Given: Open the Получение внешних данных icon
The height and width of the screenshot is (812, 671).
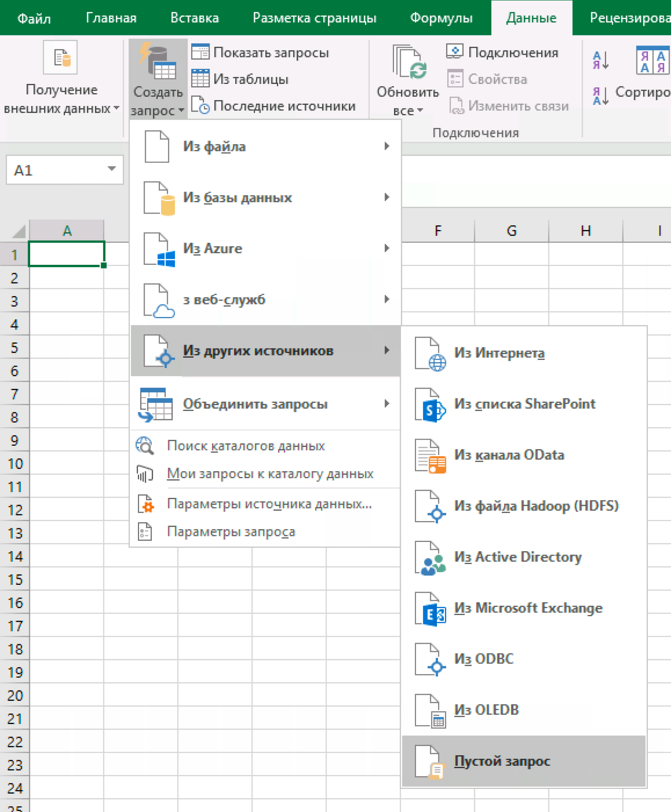Looking at the screenshot, I should click(x=60, y=57).
